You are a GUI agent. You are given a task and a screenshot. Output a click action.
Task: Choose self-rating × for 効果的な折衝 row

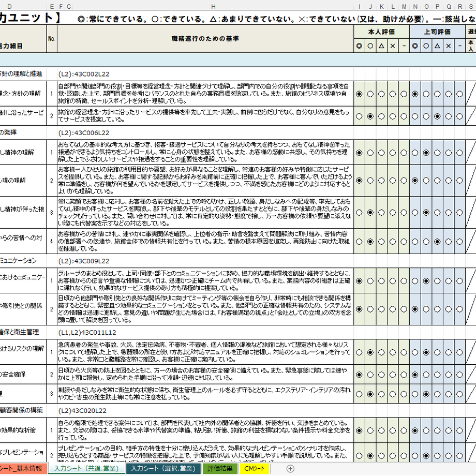[x=393, y=430]
